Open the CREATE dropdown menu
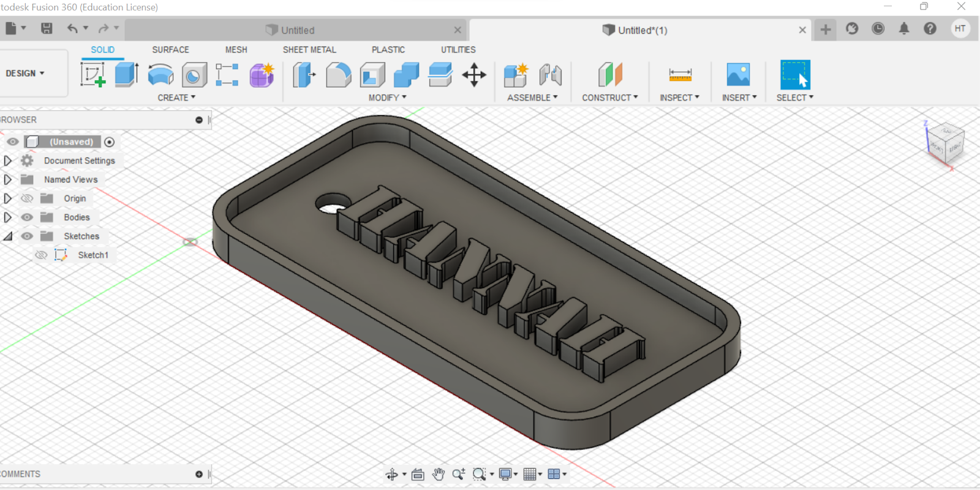This screenshot has height=490, width=980. 176,97
